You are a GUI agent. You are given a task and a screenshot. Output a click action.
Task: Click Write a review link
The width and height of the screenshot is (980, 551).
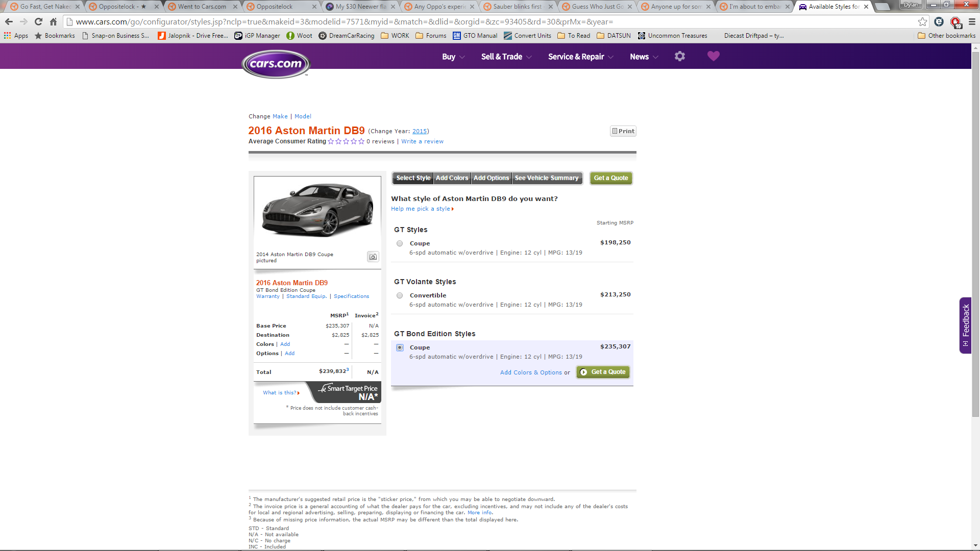(x=422, y=141)
